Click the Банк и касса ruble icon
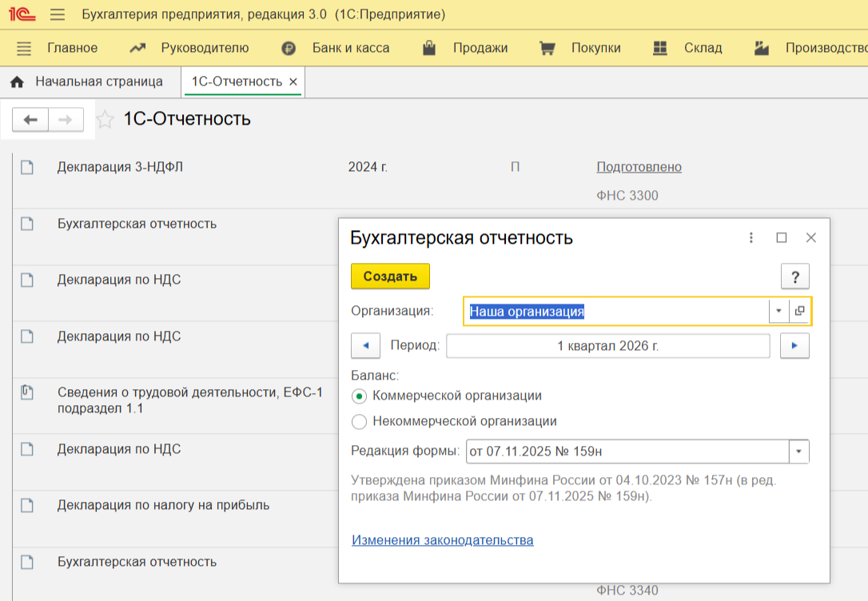The height and width of the screenshot is (601, 868). pyautogui.click(x=289, y=49)
